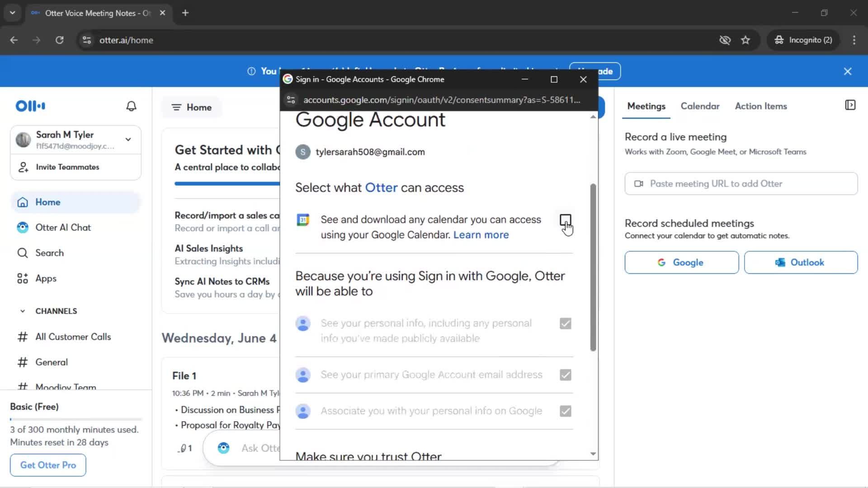Switch to the Action Items tab

point(761,106)
